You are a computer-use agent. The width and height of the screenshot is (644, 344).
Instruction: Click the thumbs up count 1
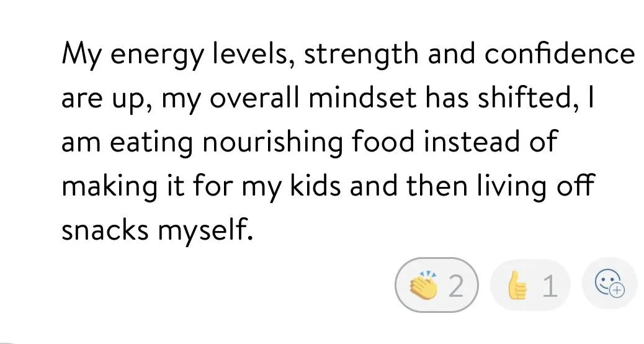point(548,286)
